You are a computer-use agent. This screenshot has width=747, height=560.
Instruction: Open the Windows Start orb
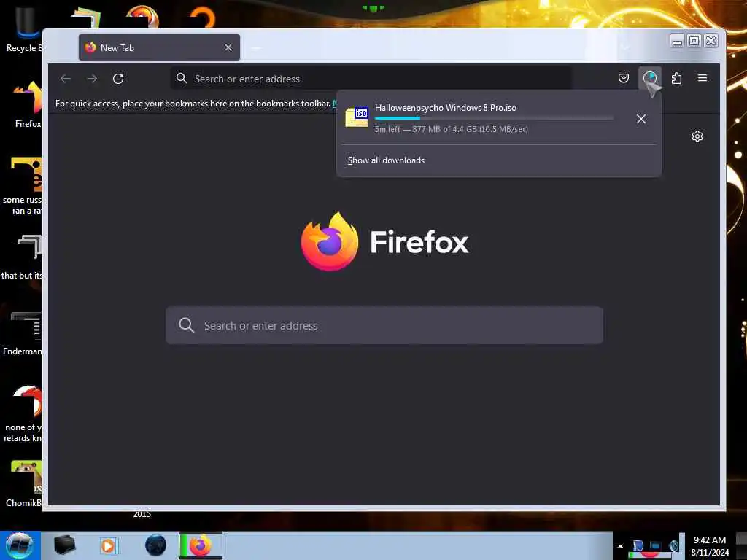tap(19, 545)
